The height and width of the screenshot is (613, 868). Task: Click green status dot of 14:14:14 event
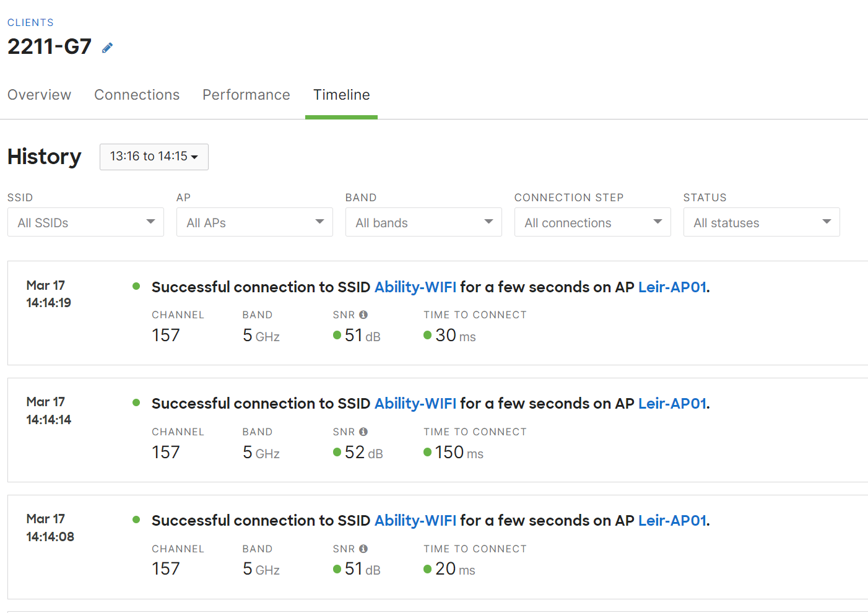[136, 402]
